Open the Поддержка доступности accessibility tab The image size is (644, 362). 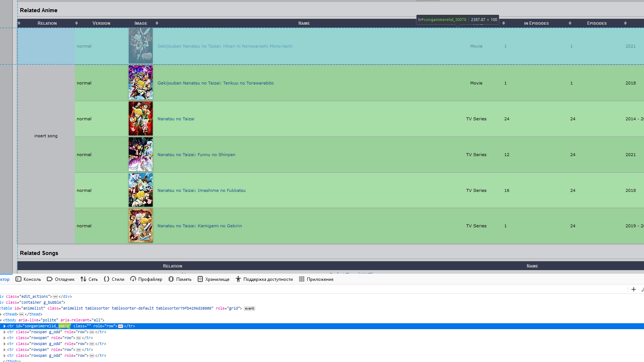(264, 279)
